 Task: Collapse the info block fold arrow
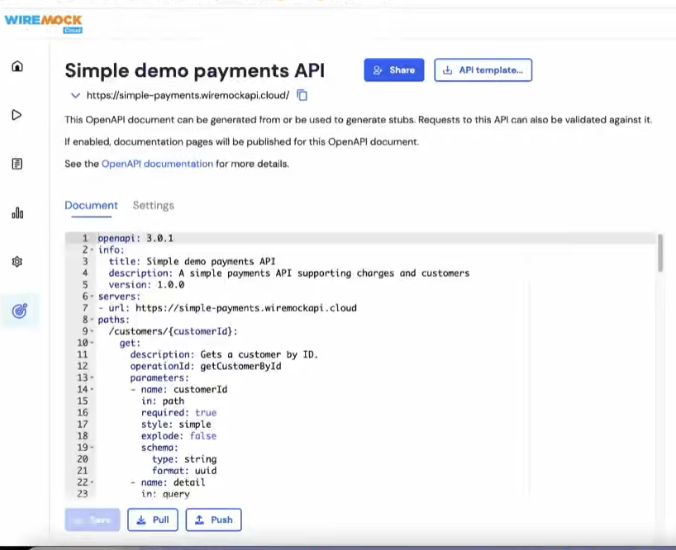[92, 250]
